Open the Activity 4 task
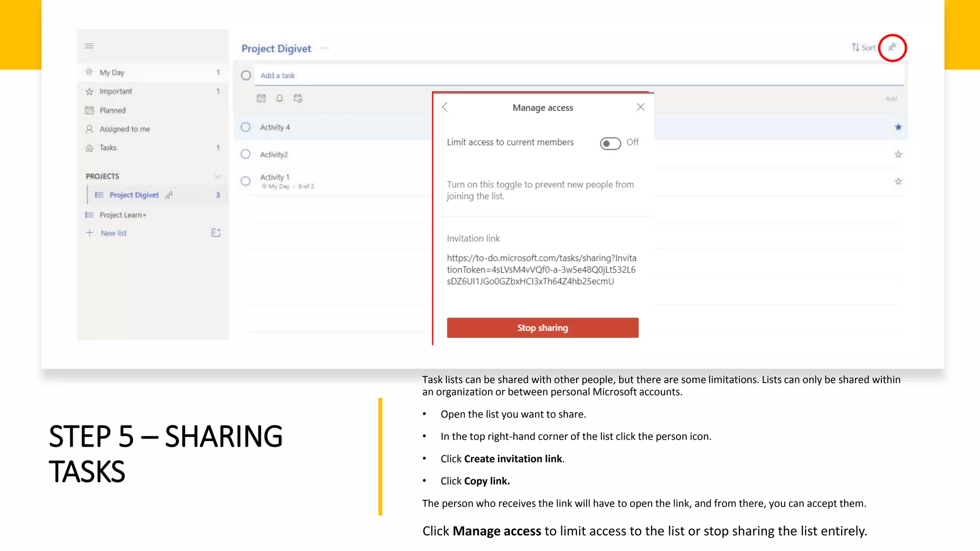This screenshot has height=551, width=980. click(275, 127)
